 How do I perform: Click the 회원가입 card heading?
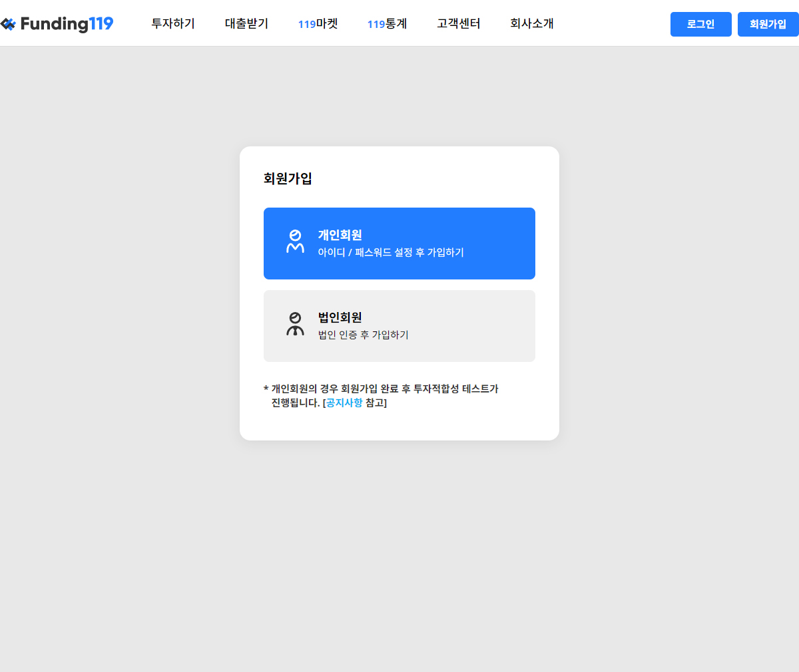point(288,178)
